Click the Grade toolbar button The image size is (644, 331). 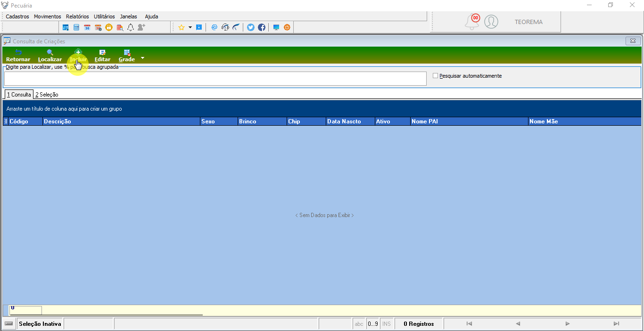coord(127,56)
